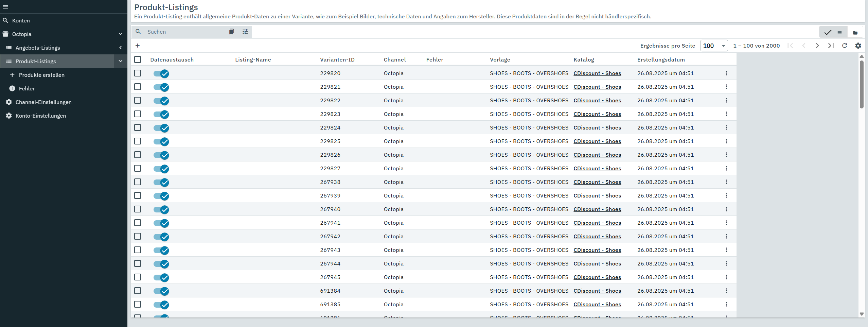
Task: Check the select-all checkbox in header
Action: point(138,59)
